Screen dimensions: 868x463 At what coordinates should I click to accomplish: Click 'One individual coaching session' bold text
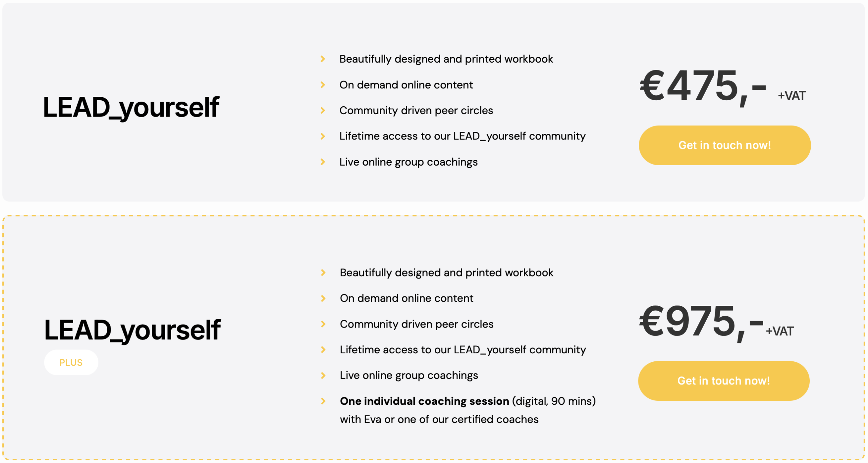tap(424, 401)
